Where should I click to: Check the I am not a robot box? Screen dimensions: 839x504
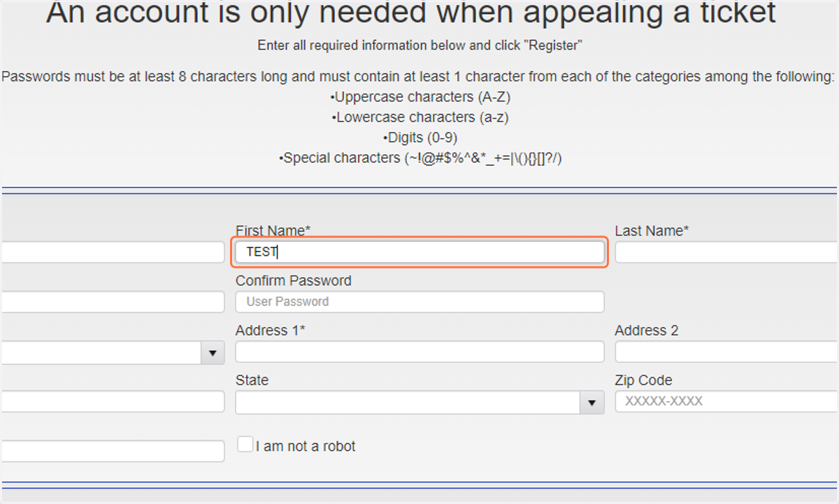coord(245,445)
